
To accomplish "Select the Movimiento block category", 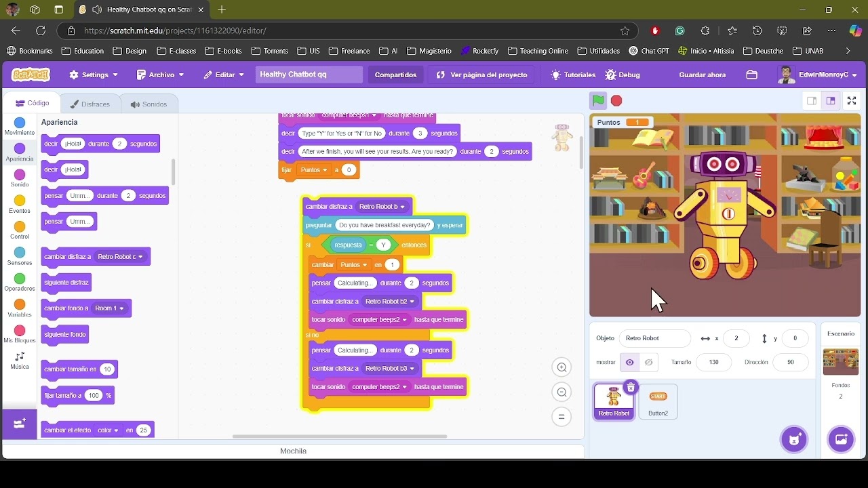I will pyautogui.click(x=20, y=127).
